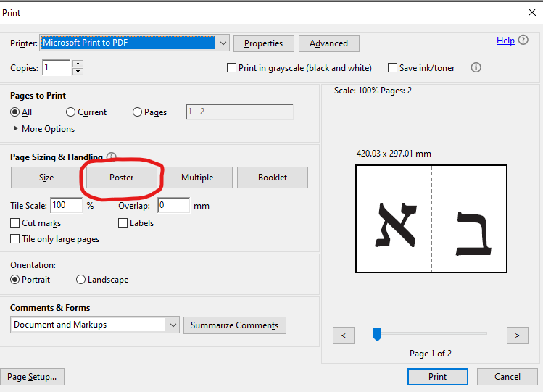Choose the Current page radio button
The image size is (543, 392).
point(70,112)
